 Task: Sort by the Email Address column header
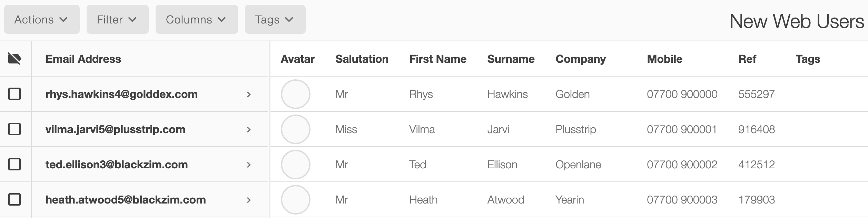(83, 59)
